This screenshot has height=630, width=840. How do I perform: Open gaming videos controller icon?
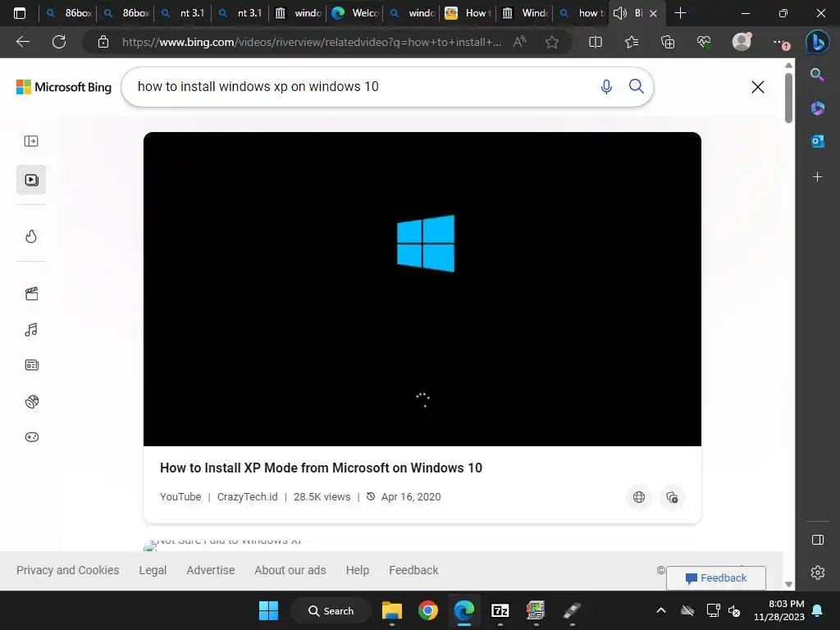[32, 437]
